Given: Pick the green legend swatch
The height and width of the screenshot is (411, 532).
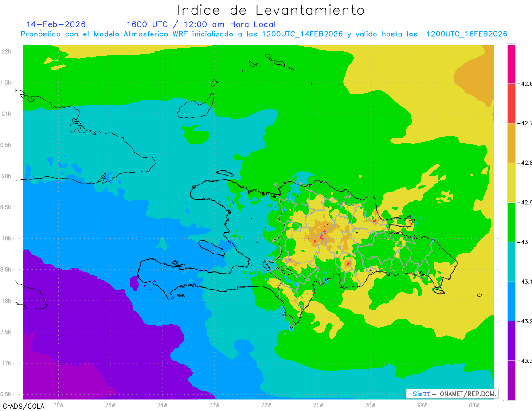Looking at the screenshot, I should (511, 222).
